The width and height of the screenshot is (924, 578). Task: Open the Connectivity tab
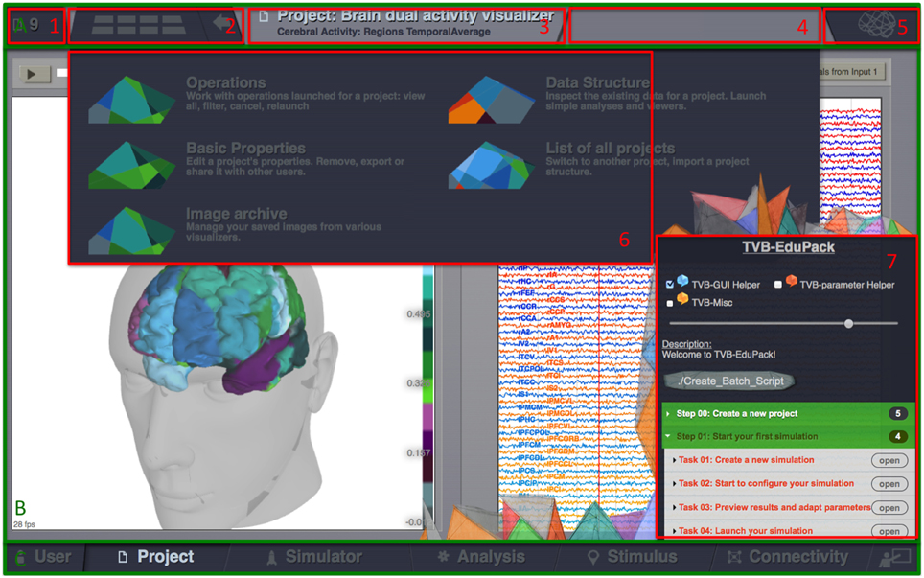(791, 557)
